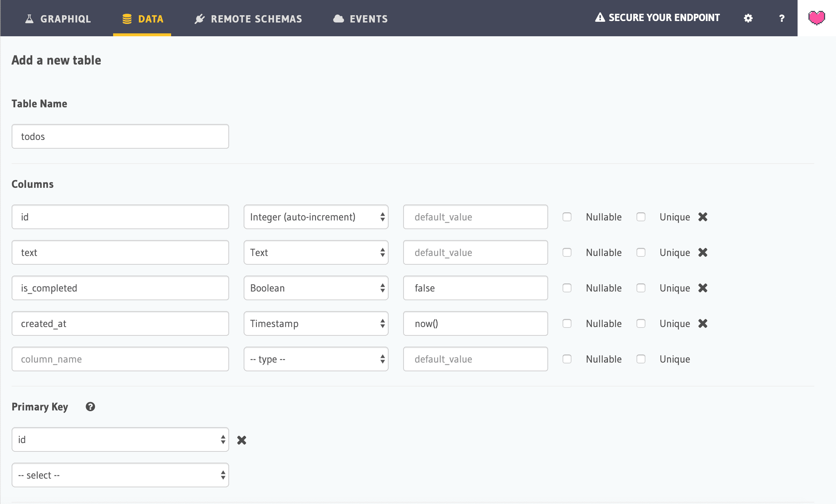836x504 pixels.
Task: Remove the is_completed column
Action: click(703, 288)
